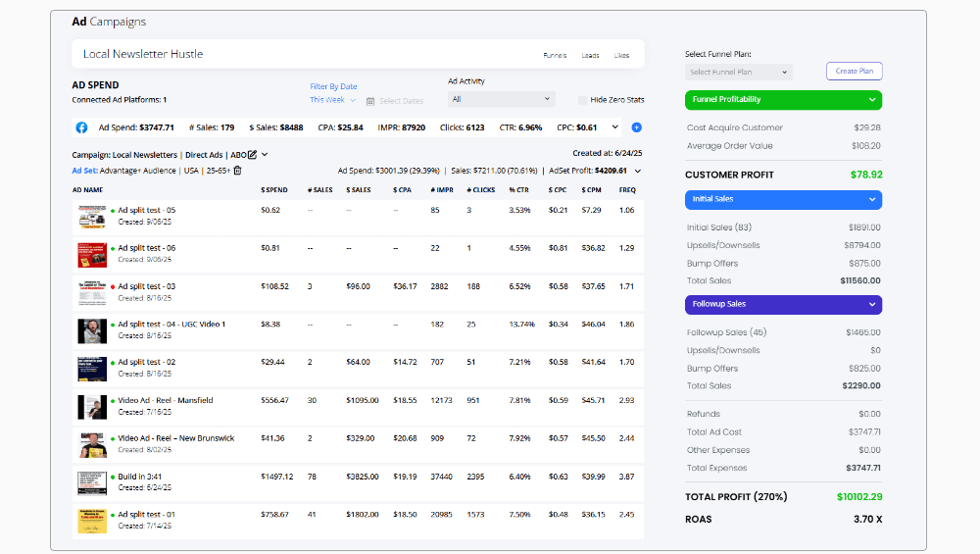Click the Create Plan button
980x554 pixels.
point(855,72)
